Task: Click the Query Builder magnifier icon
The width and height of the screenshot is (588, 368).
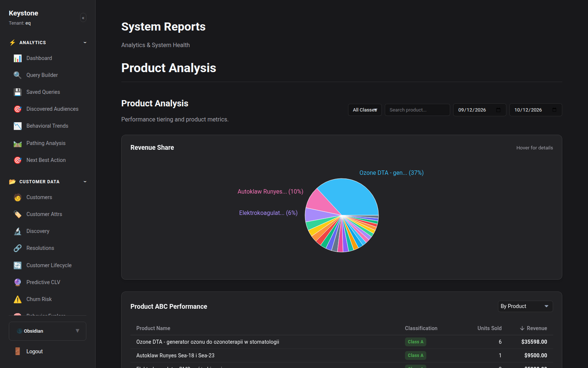Action: tap(18, 75)
